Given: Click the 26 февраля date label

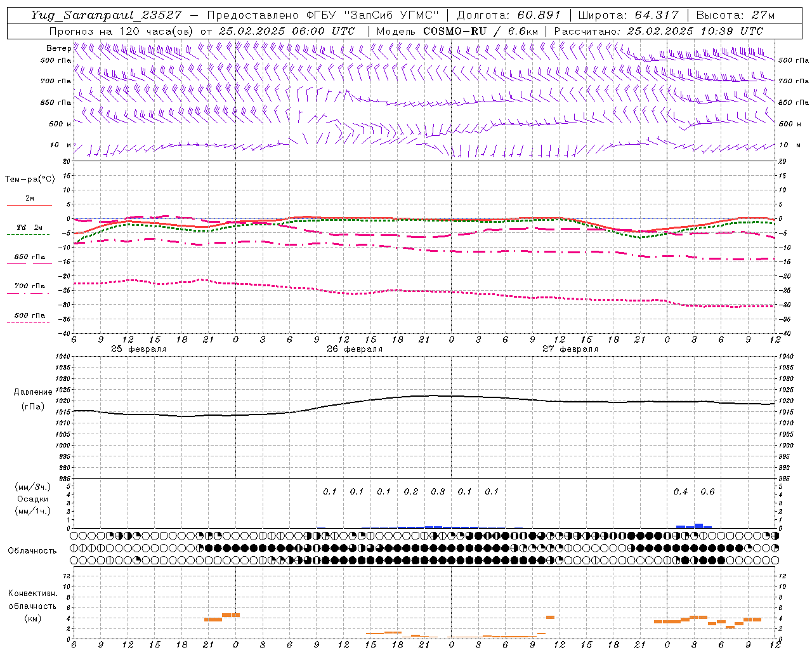Looking at the screenshot, I should click(355, 349).
